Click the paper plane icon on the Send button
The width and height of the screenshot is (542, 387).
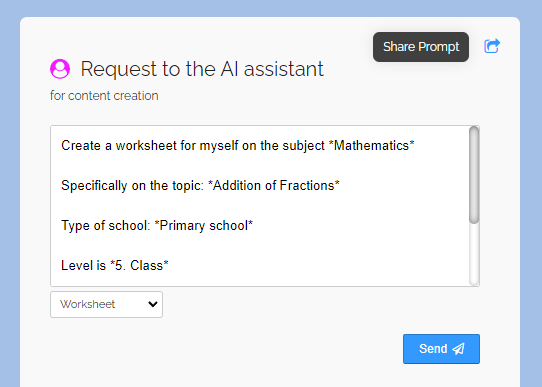(x=458, y=349)
